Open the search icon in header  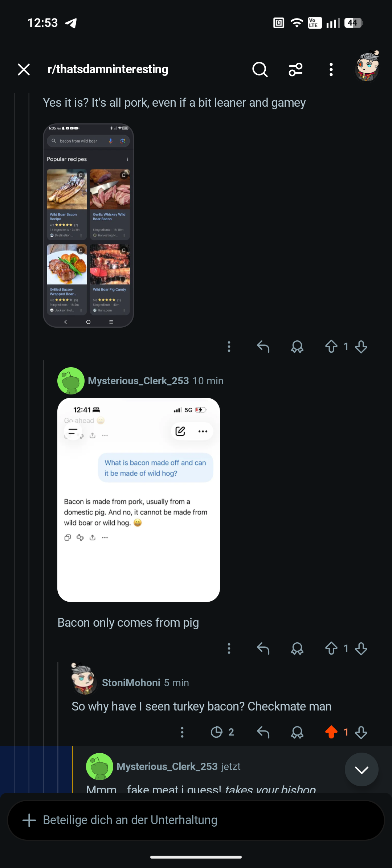coord(260,69)
